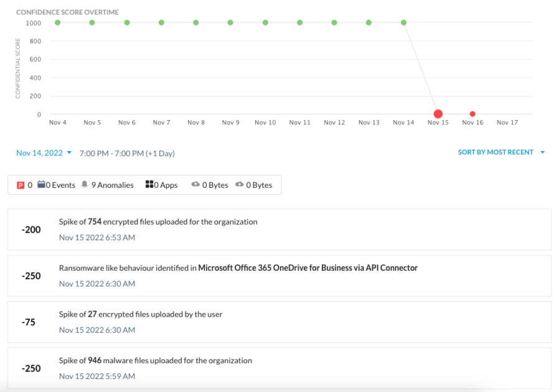
Task: Open the 27 encrypted files anomaly entry
Action: 279,322
